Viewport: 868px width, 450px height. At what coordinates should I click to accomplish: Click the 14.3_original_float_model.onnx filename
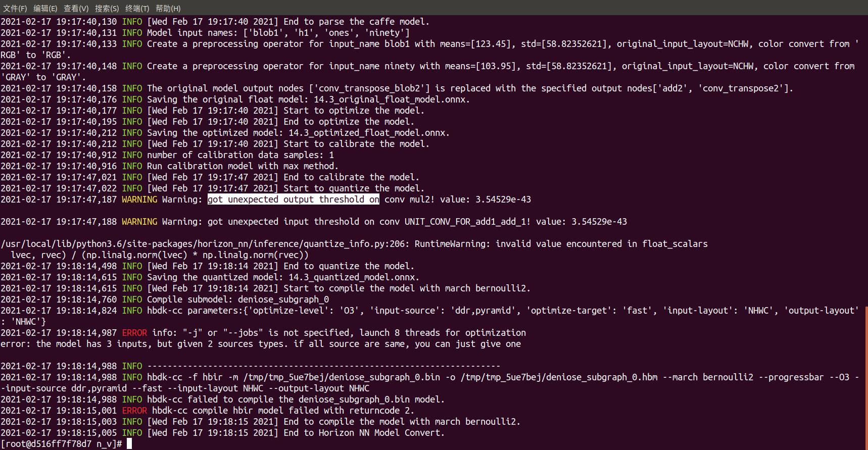[x=391, y=99]
